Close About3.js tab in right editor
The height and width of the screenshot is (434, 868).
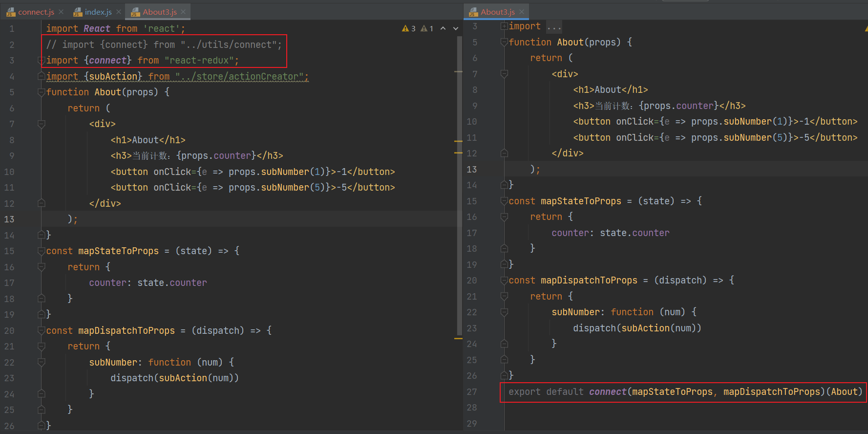click(x=522, y=12)
